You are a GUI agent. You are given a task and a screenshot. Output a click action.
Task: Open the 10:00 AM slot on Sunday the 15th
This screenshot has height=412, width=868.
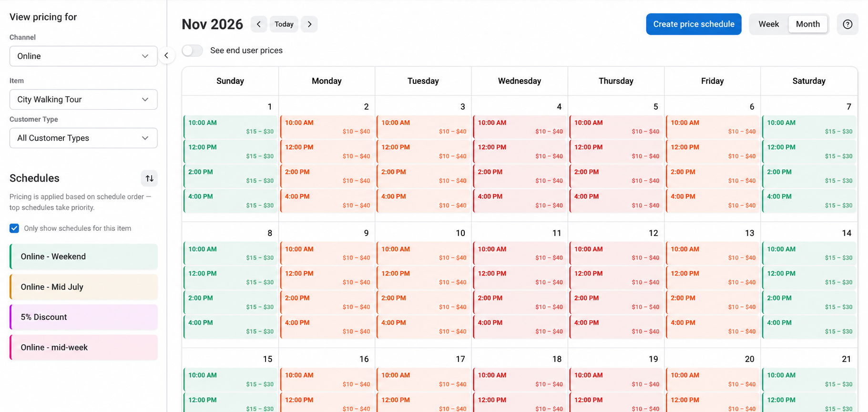230,380
